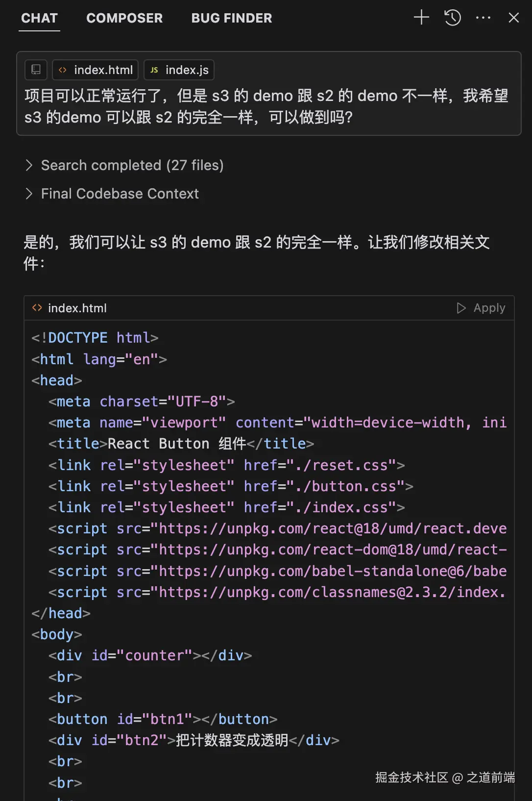Expand Search completed (27 files)
The width and height of the screenshot is (532, 801).
(x=29, y=165)
